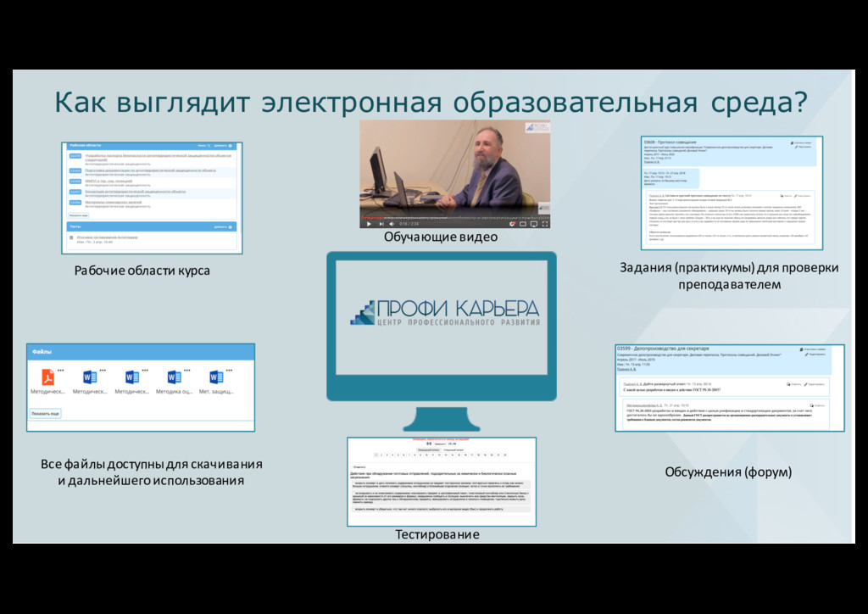Open the second Word document in Файлы
The width and height of the screenshot is (868, 614).
[x=131, y=377]
